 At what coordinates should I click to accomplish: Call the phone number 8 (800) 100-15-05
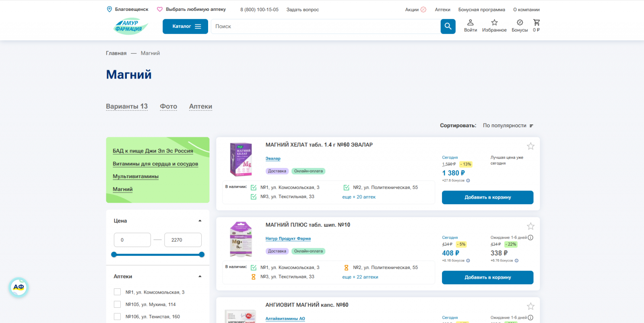click(x=259, y=10)
